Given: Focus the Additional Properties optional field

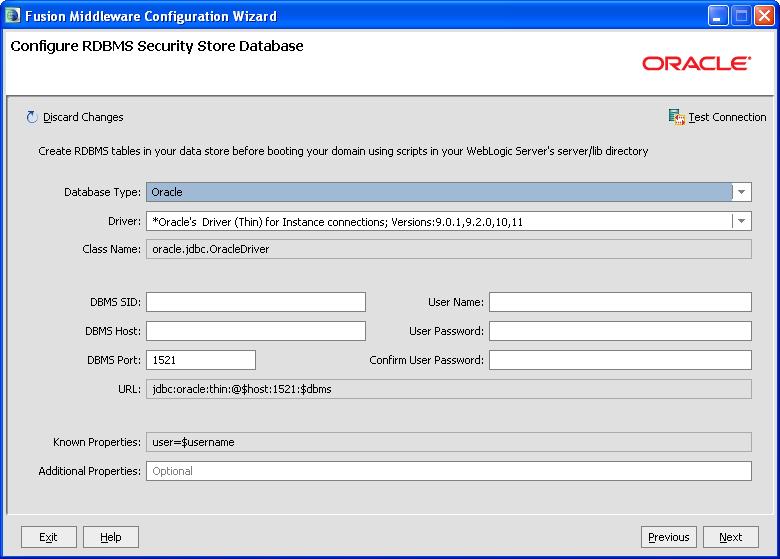Looking at the screenshot, I should coord(448,471).
